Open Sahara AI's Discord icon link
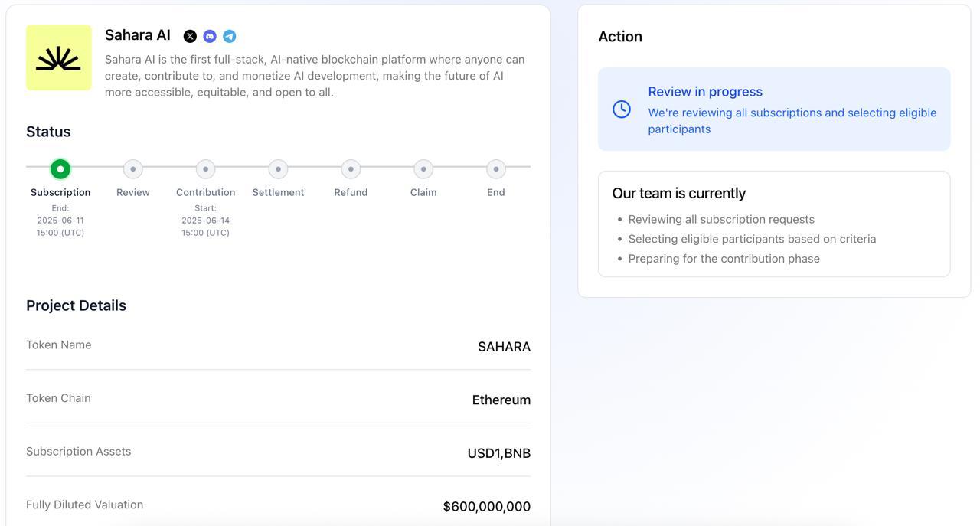Viewport: 980px width, 526px height. point(210,36)
